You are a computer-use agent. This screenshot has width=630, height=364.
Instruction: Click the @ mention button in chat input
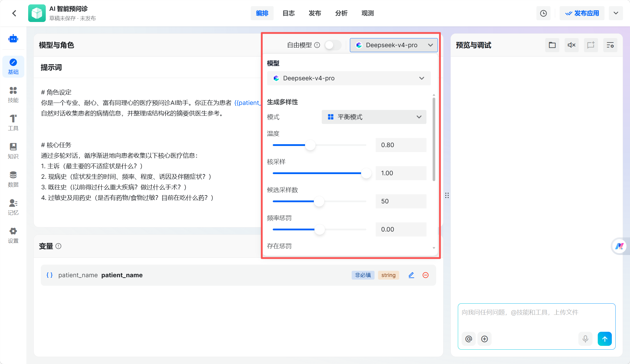(x=469, y=339)
